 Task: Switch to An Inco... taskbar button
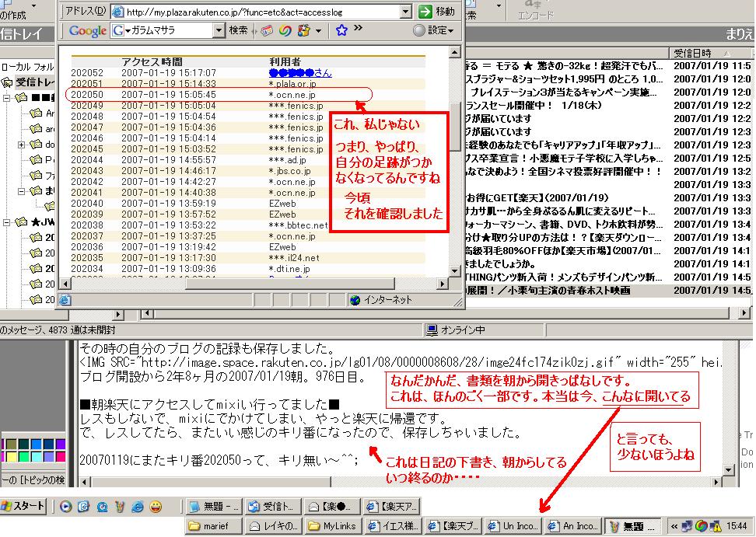click(x=572, y=526)
